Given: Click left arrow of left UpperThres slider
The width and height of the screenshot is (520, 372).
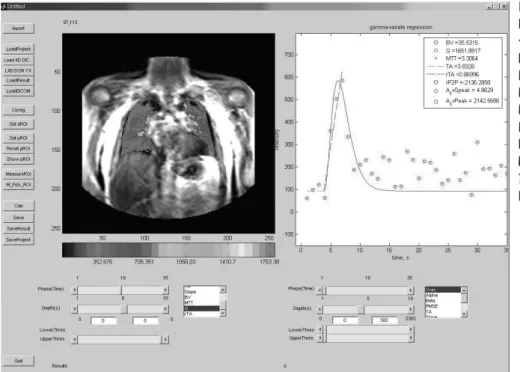Looking at the screenshot, I should (x=74, y=339).
